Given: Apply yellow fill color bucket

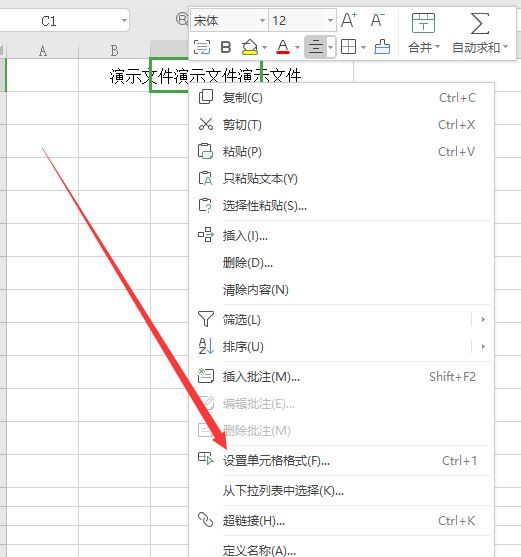Looking at the screenshot, I should click(250, 47).
